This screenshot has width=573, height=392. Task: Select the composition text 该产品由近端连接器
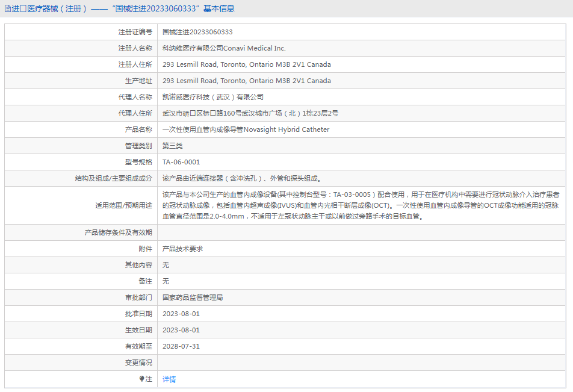pyautogui.click(x=242, y=178)
